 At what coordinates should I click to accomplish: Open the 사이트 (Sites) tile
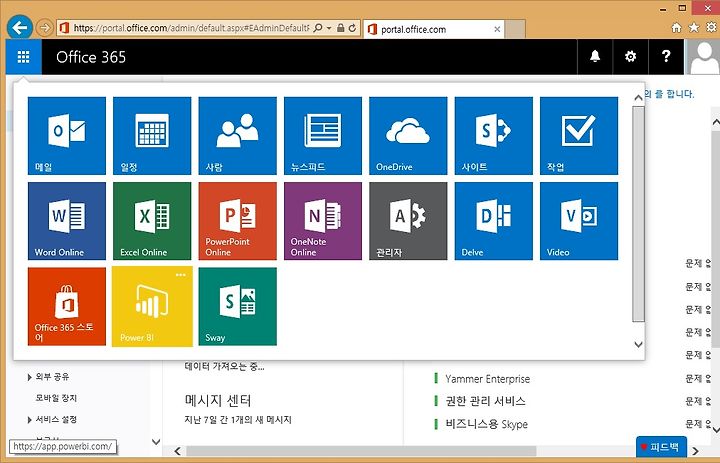pyautogui.click(x=494, y=136)
